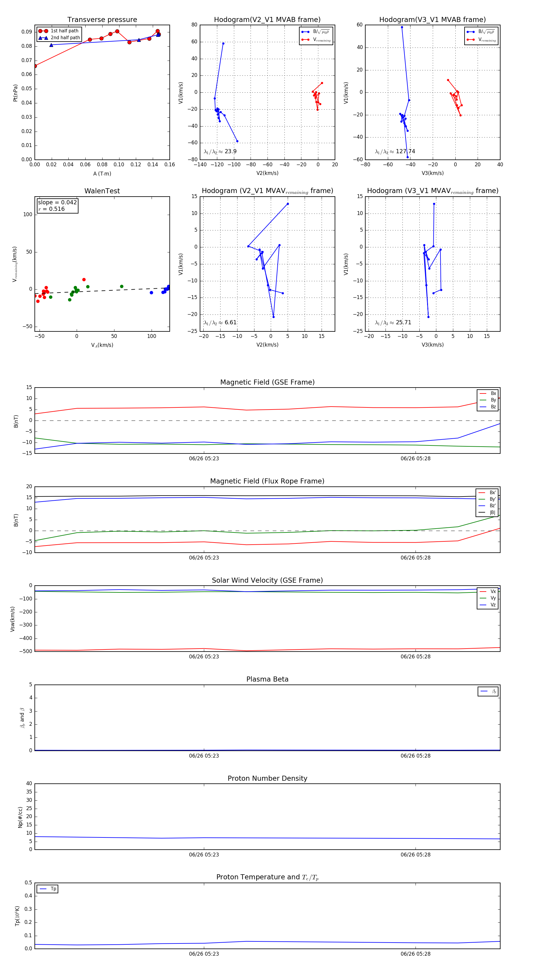Image resolution: width=535 pixels, height=980 pixels.
Task: Click the 'Tp' legend in temperature plot
Action: [48, 889]
